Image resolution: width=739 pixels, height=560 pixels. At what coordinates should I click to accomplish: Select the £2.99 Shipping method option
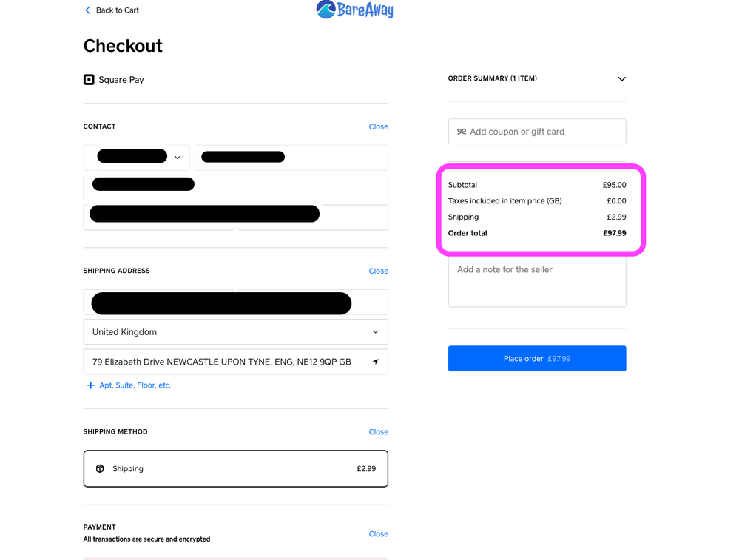coord(235,469)
